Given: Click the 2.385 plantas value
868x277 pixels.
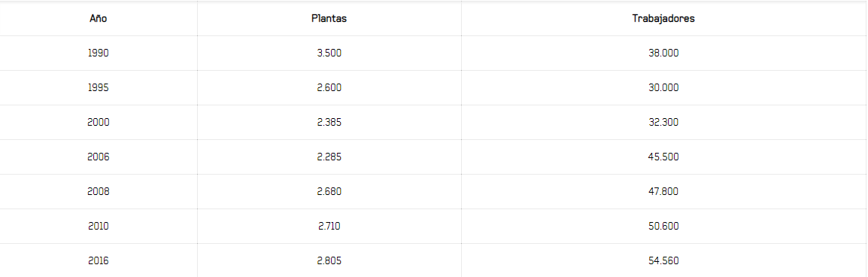Looking at the screenshot, I should click(329, 123).
